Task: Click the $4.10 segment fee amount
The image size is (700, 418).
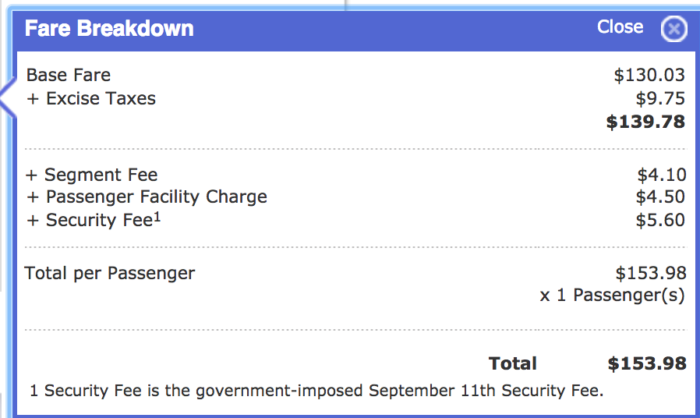Action: coord(662,175)
